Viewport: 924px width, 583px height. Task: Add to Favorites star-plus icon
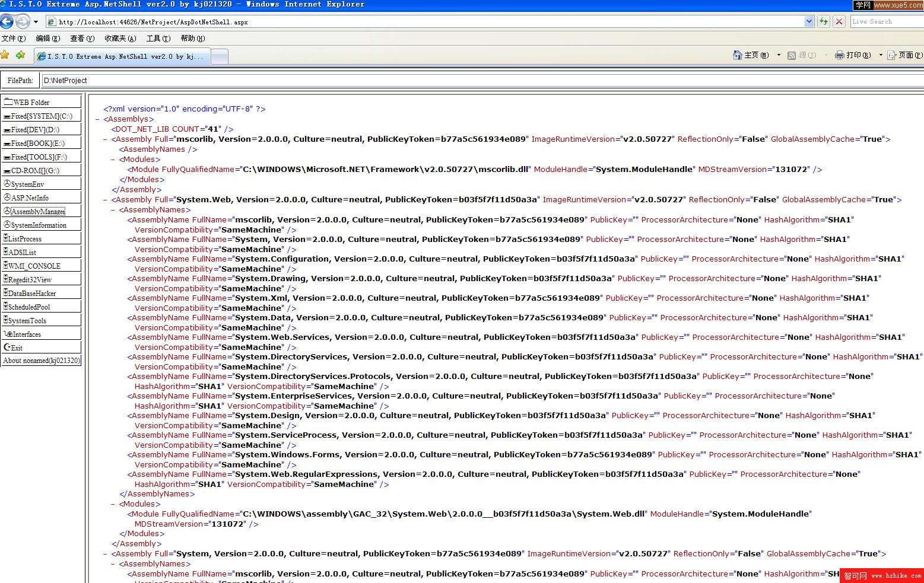pos(21,55)
